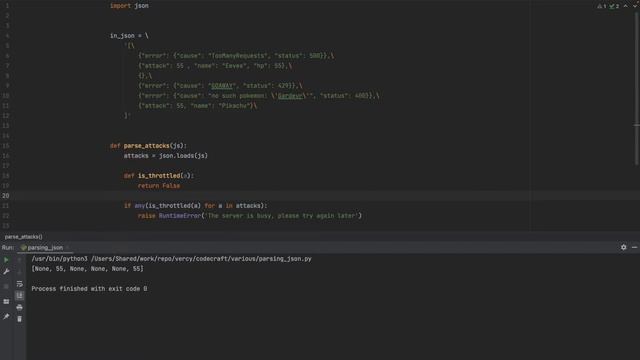Viewport: 640px width, 360px height.
Task: Rerun parsing_json with the green play icon
Action: 6,260
